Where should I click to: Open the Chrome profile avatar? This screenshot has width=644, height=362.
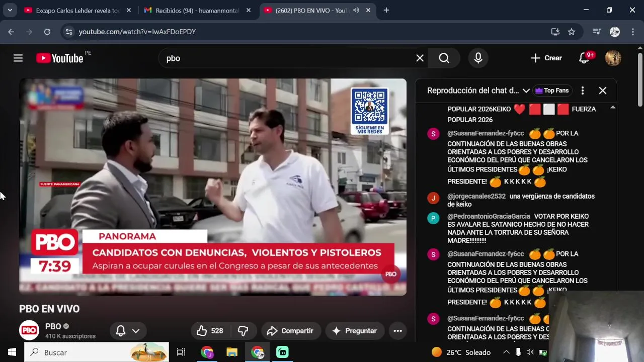click(x=615, y=32)
